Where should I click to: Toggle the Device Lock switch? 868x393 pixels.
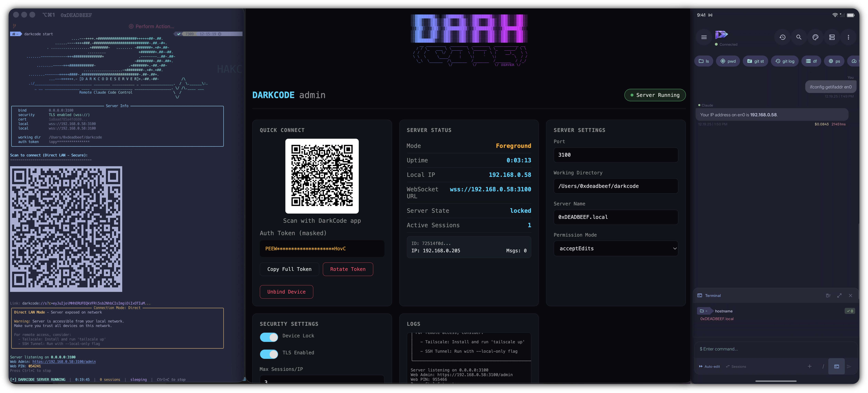(269, 337)
